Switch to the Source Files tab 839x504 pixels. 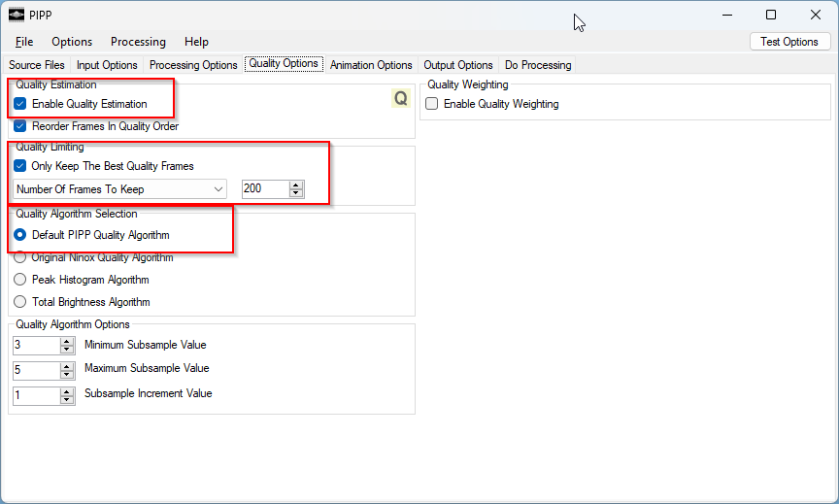[36, 65]
